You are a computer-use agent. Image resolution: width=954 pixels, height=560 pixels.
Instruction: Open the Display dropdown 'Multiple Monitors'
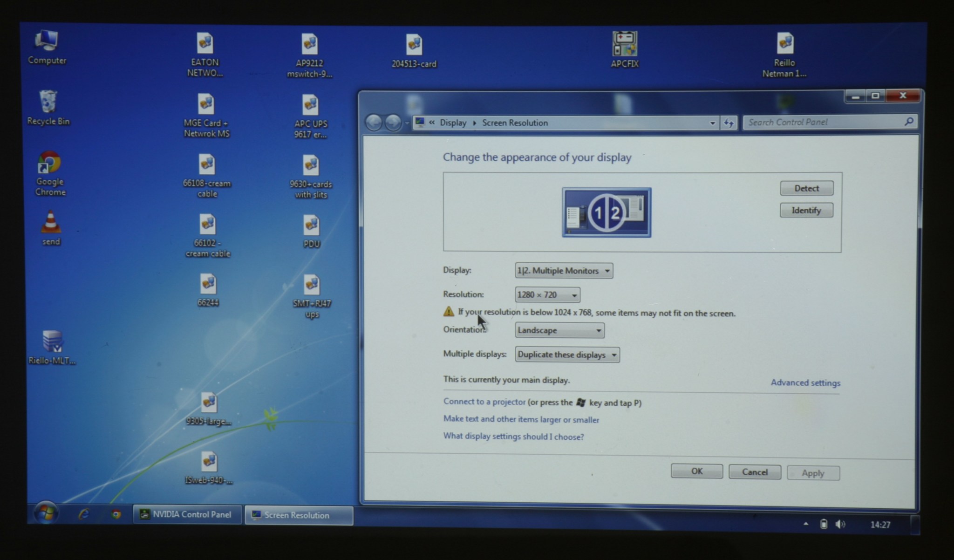[564, 271]
